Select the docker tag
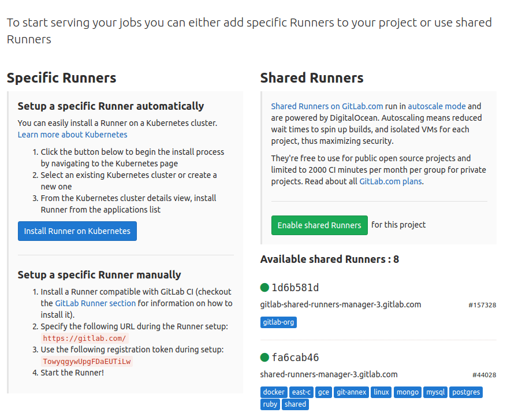The width and height of the screenshot is (507, 420). (x=274, y=392)
